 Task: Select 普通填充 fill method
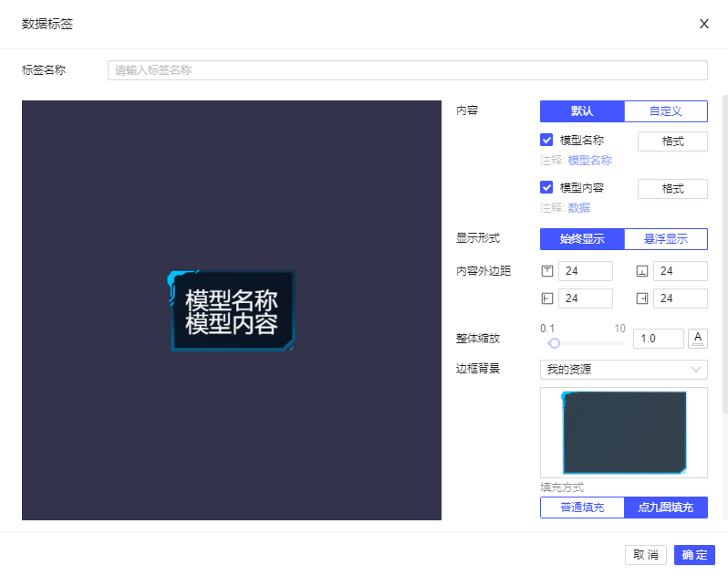click(x=582, y=508)
